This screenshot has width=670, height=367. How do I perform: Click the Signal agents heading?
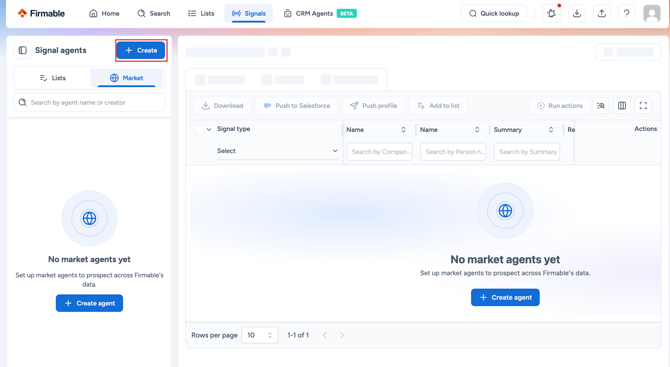[61, 50]
